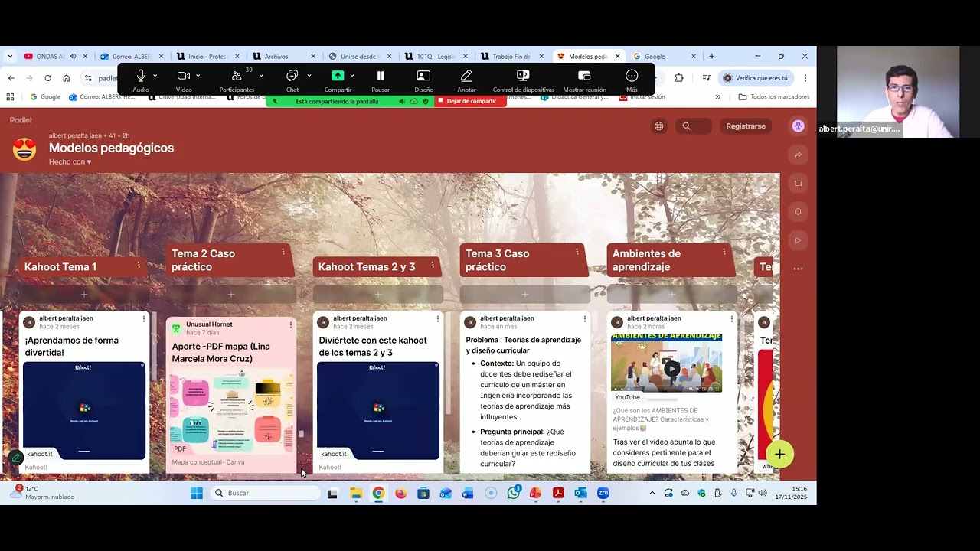Open the Mapa conceptual PDF thumbnail

tap(231, 411)
